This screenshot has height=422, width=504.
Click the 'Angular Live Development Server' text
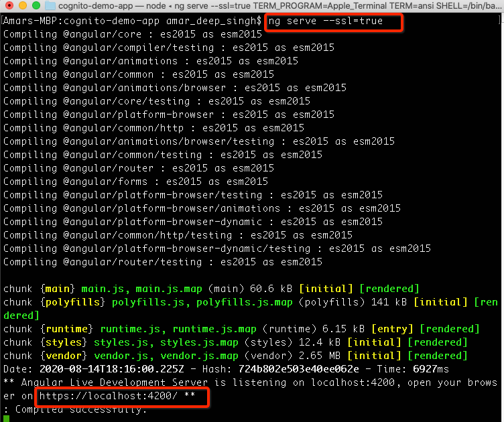pyautogui.click(x=114, y=383)
